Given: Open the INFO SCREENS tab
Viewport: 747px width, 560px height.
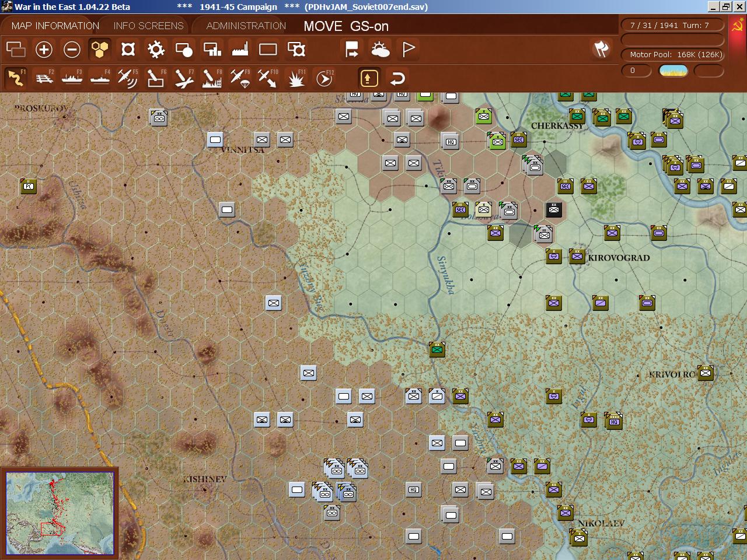Looking at the screenshot, I should point(148,26).
